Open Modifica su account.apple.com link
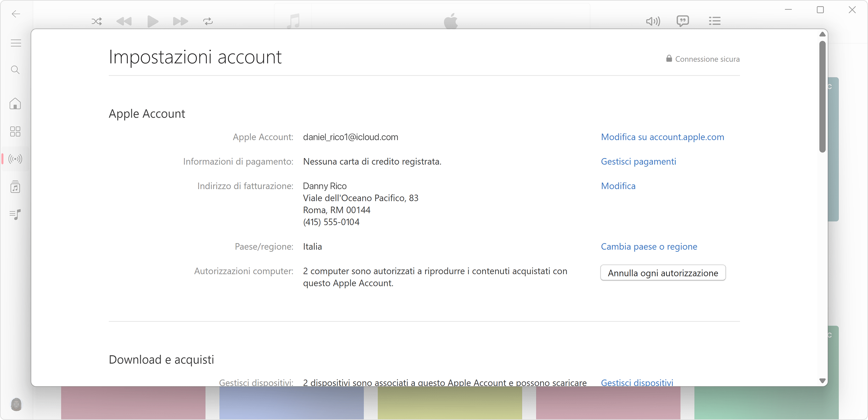The image size is (868, 420). pos(663,137)
